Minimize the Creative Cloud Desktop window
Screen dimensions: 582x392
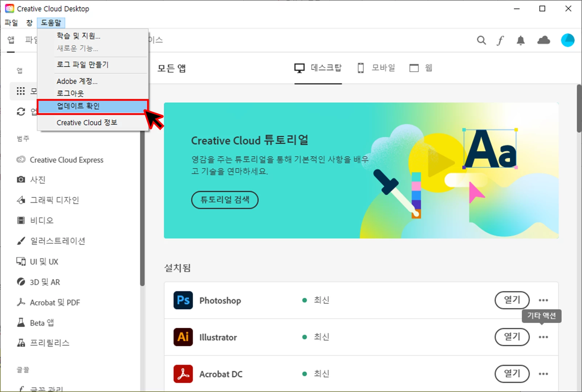tap(517, 9)
